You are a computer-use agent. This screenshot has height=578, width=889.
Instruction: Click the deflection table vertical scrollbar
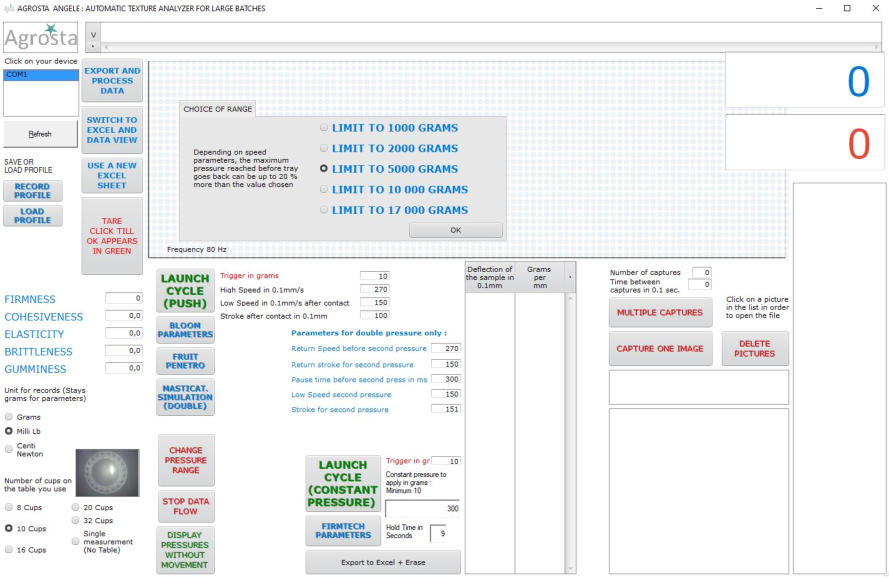(570, 433)
